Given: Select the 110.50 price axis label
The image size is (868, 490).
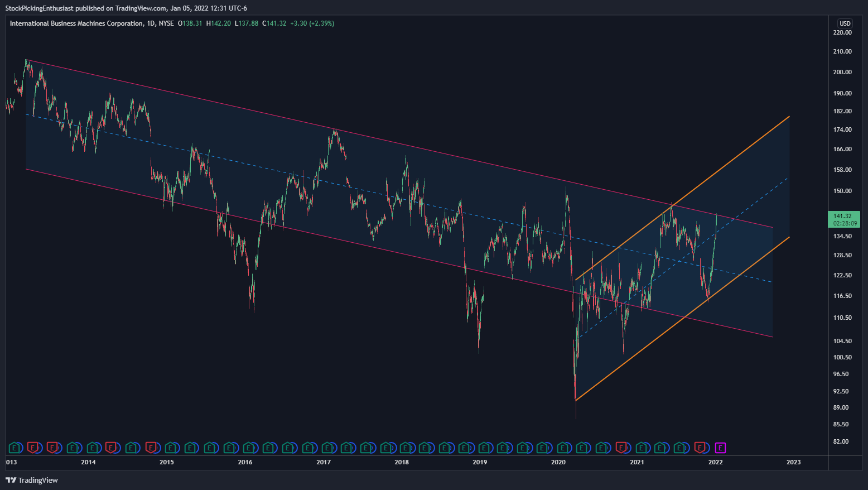Looking at the screenshot, I should pyautogui.click(x=842, y=318).
